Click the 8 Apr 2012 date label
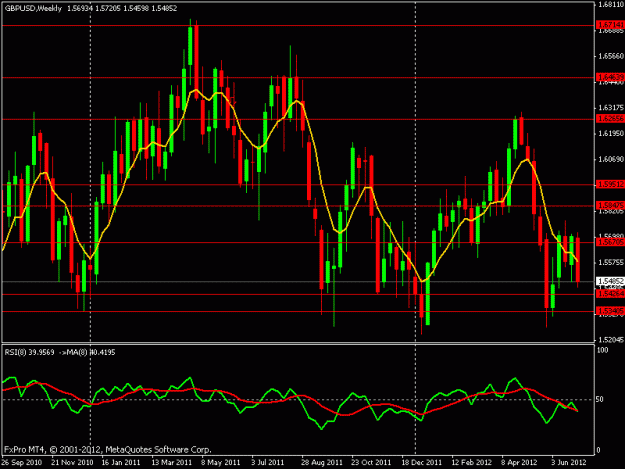 pos(519,463)
